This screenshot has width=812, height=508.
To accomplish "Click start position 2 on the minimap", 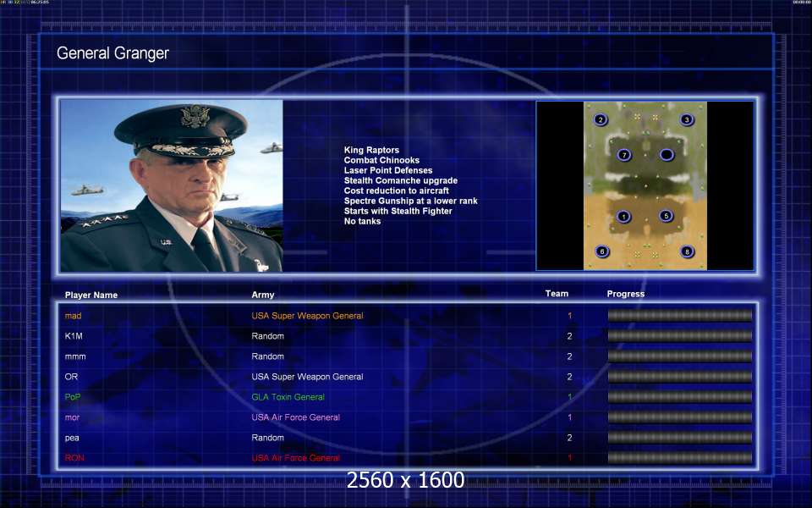I will click(601, 119).
